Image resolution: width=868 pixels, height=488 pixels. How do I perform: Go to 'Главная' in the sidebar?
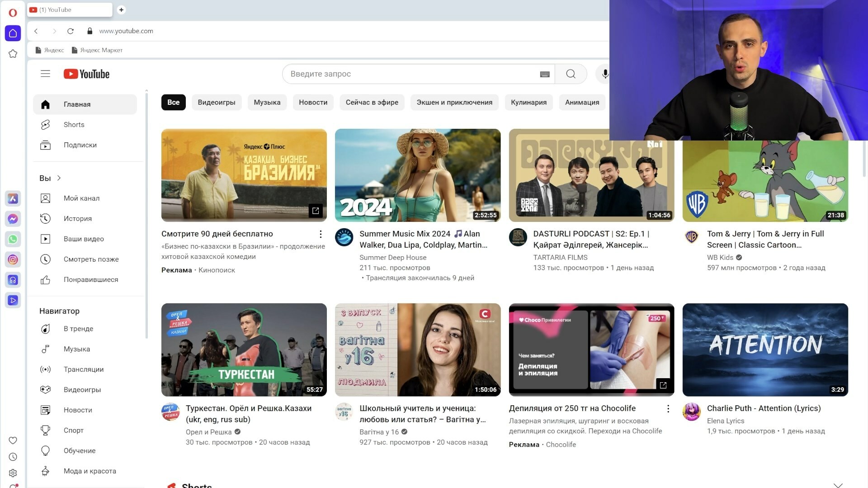[85, 104]
